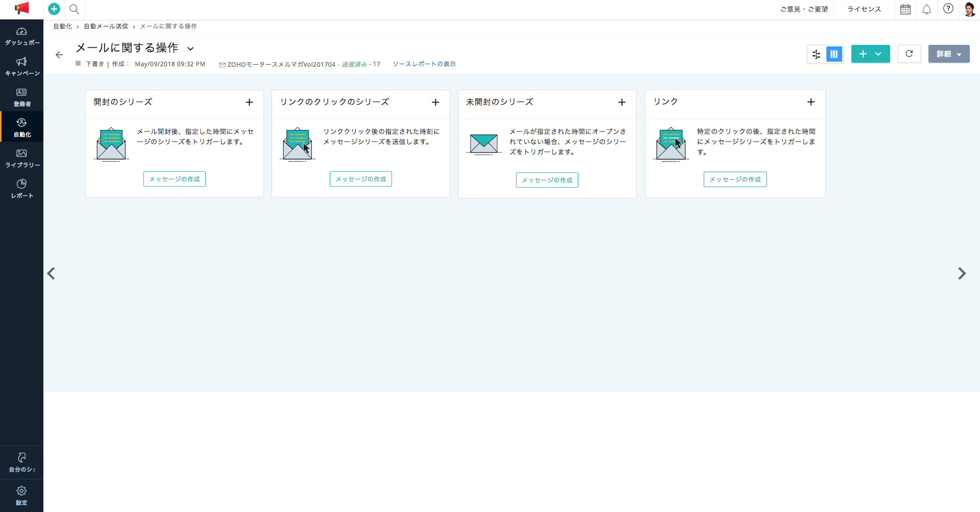Open the calendar icon in top bar
Screen dimensions: 980x512
(x=905, y=9)
